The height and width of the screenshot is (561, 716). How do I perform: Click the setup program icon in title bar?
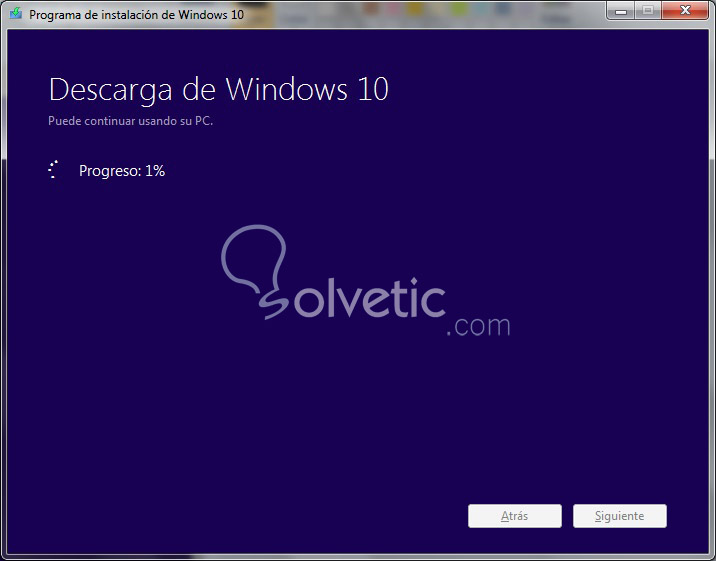coord(16,13)
